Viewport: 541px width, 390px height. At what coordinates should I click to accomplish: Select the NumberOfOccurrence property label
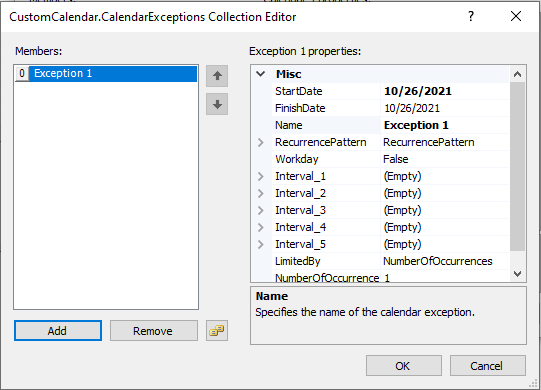click(x=326, y=277)
